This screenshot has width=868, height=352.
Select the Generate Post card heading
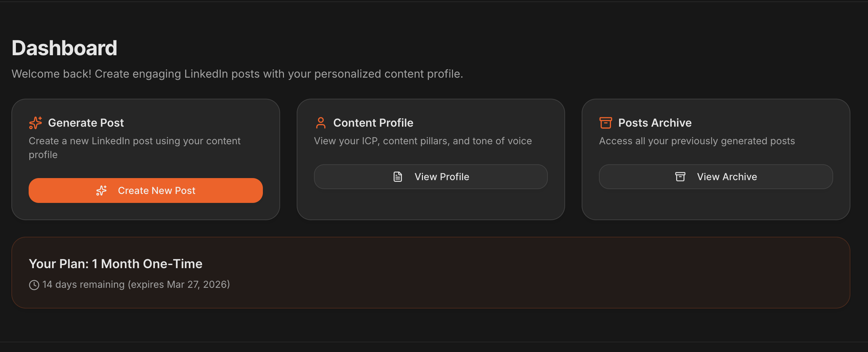coord(86,123)
